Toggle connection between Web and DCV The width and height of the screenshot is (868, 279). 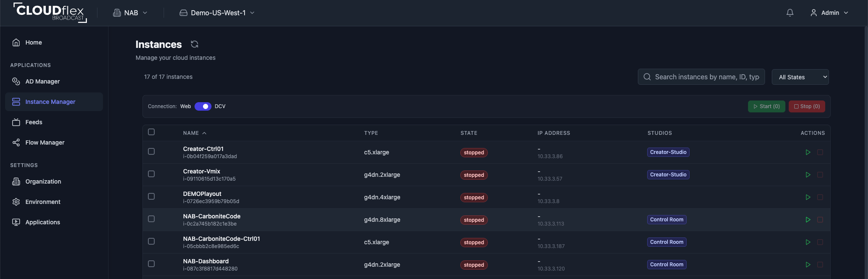point(203,106)
